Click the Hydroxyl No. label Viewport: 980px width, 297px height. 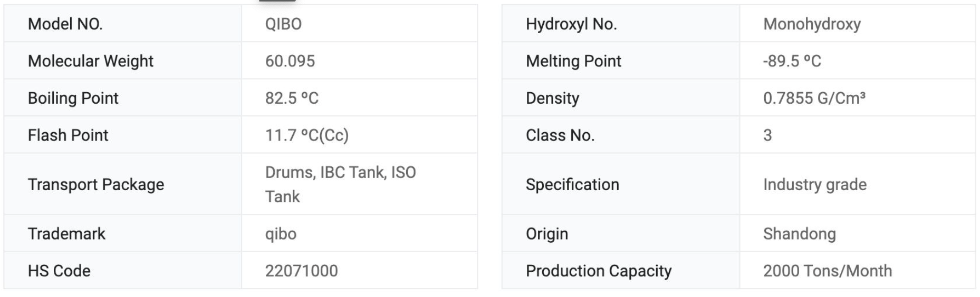coord(571,24)
